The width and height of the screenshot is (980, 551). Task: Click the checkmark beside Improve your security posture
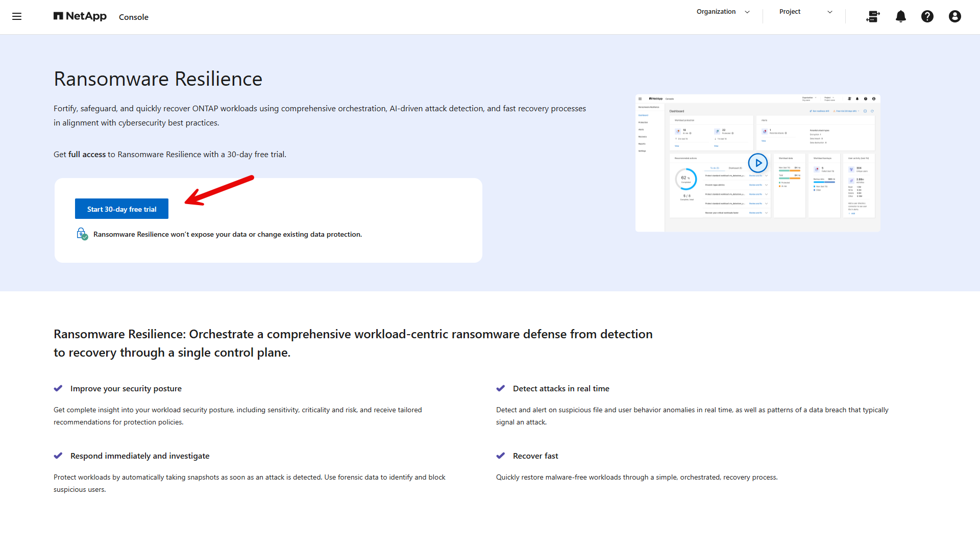coord(58,388)
